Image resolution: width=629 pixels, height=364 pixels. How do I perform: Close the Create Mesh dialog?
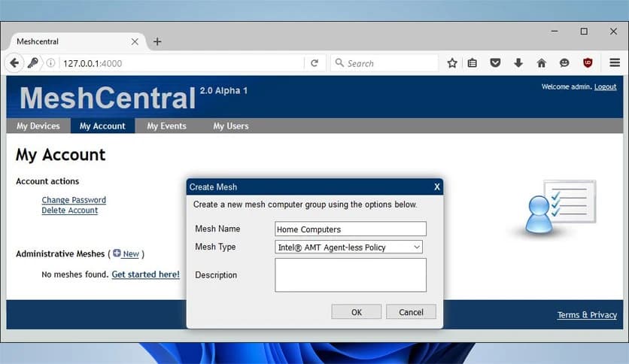(437, 187)
